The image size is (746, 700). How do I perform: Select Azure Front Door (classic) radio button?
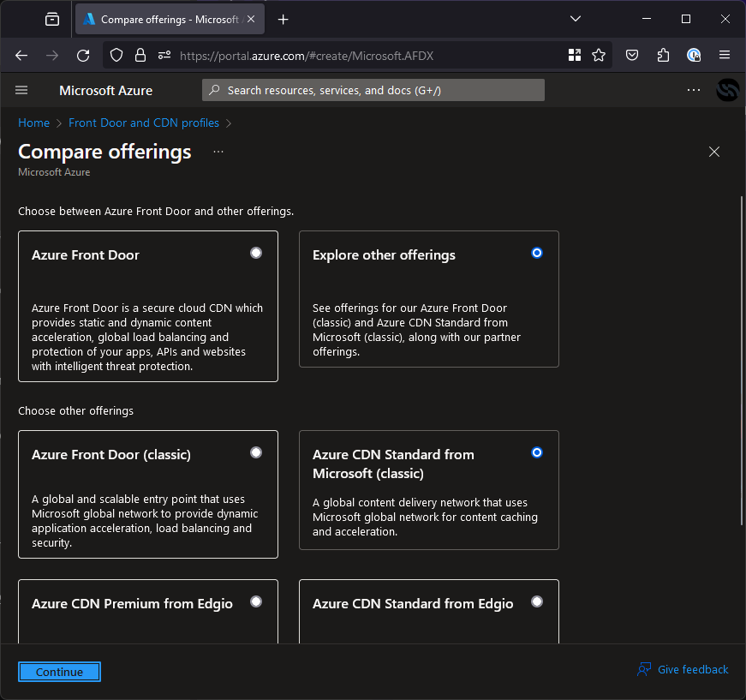256,452
